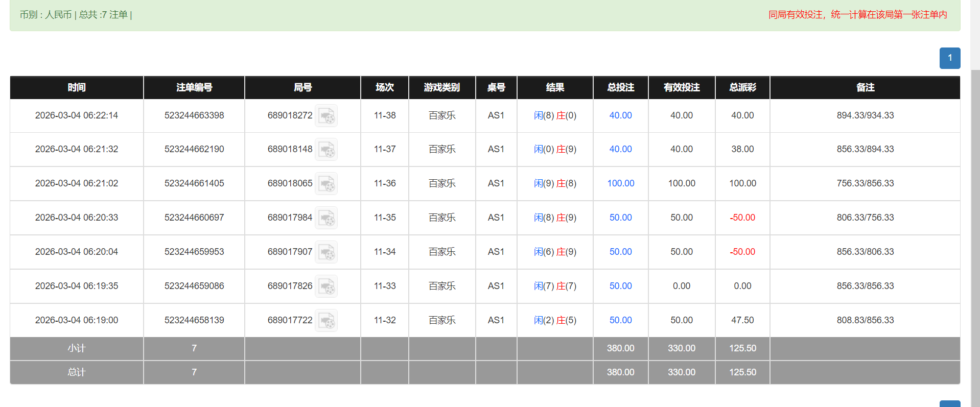Select order number 523244658139
The height and width of the screenshot is (407, 980).
pyautogui.click(x=194, y=320)
